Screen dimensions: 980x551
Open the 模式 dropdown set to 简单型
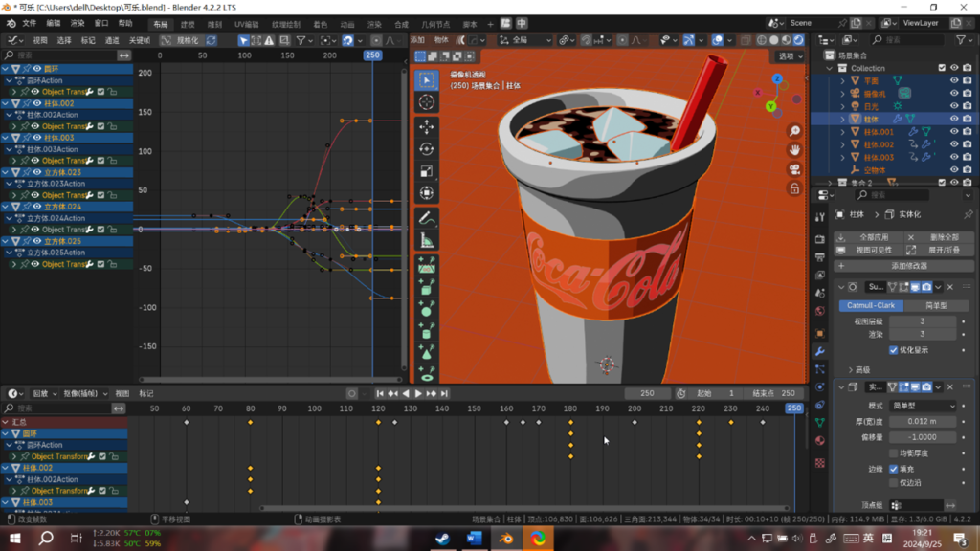point(923,406)
